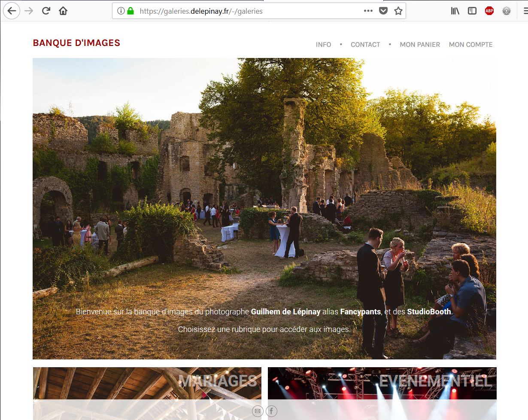Image resolution: width=528 pixels, height=420 pixels.
Task: Reload the current page
Action: (x=46, y=11)
